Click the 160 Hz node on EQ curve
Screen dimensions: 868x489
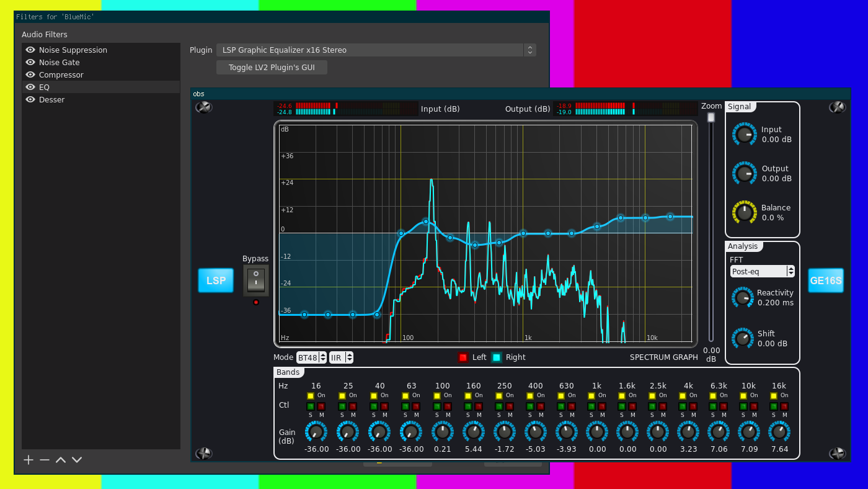(x=426, y=222)
